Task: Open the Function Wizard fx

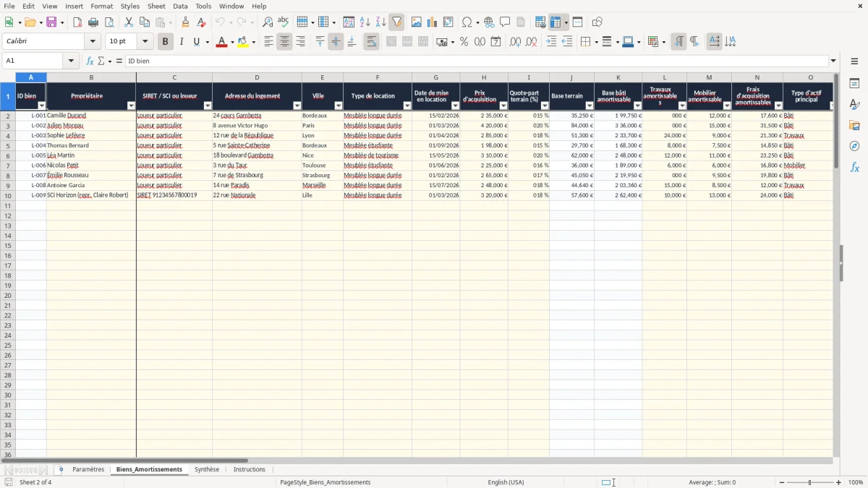Action: (x=90, y=61)
